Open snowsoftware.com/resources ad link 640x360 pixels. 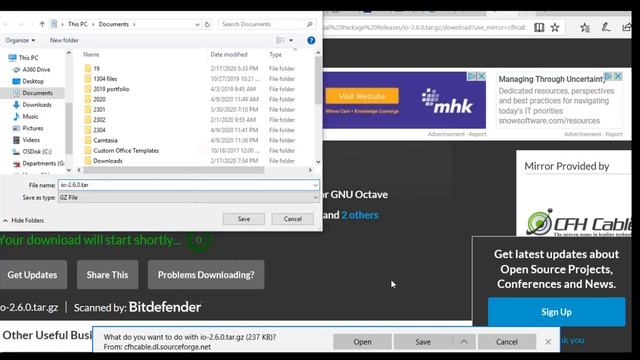549,121
